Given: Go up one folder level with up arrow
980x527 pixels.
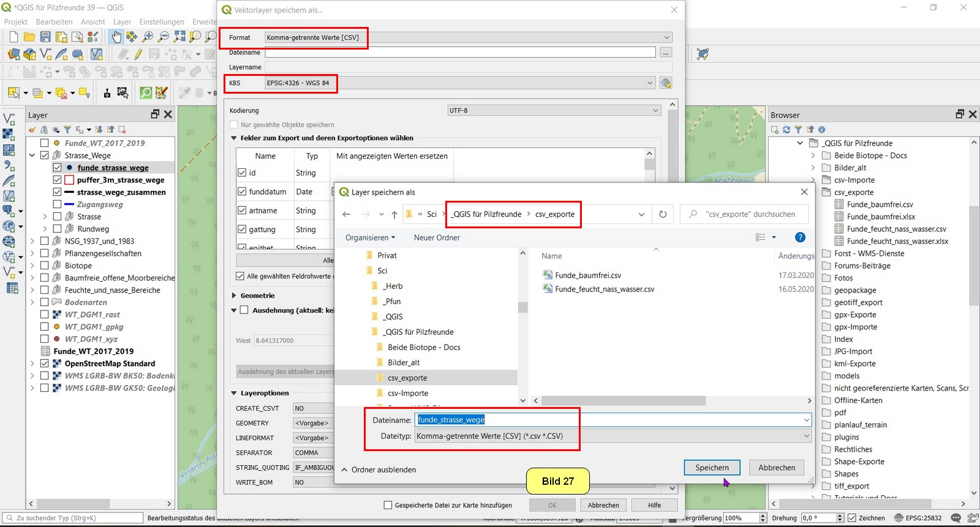Looking at the screenshot, I should pos(394,214).
